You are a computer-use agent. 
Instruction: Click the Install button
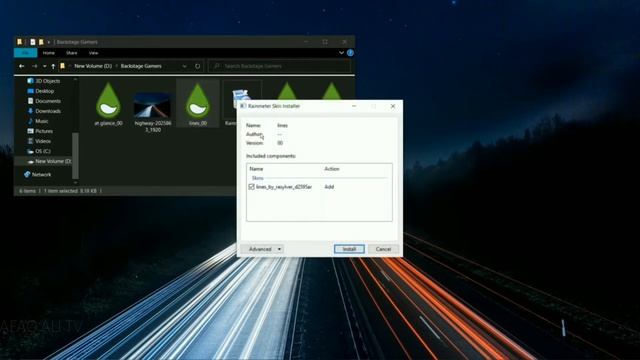(x=349, y=249)
